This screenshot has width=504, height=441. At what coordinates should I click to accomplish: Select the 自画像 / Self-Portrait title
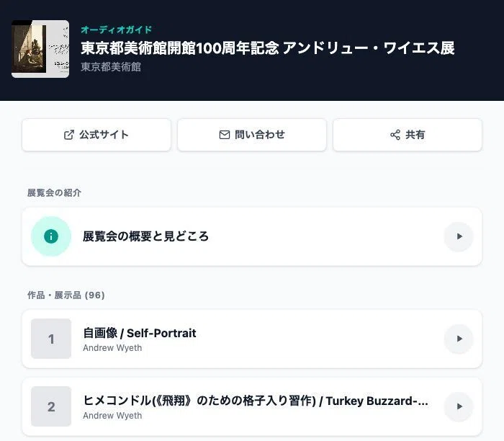click(140, 333)
